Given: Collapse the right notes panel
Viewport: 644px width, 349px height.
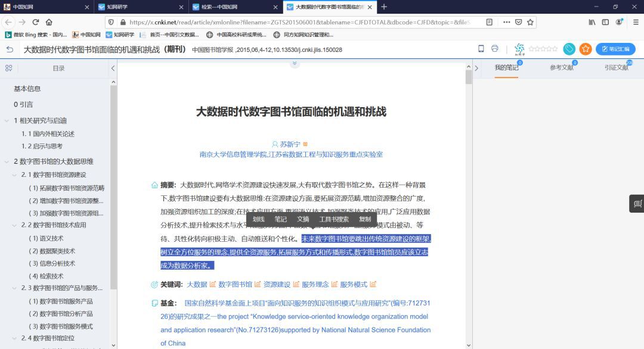Looking at the screenshot, I should [476, 68].
